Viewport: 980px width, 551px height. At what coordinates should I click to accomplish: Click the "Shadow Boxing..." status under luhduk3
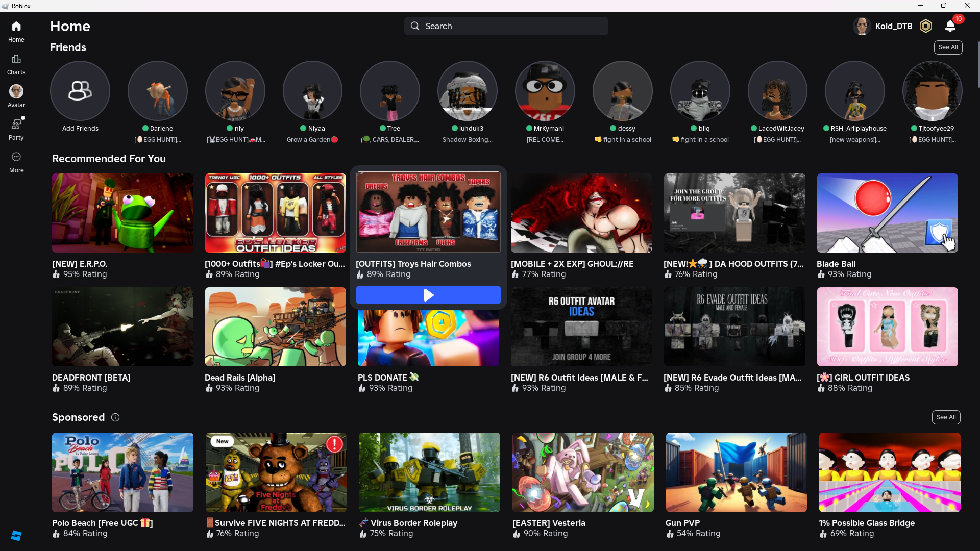pos(468,140)
